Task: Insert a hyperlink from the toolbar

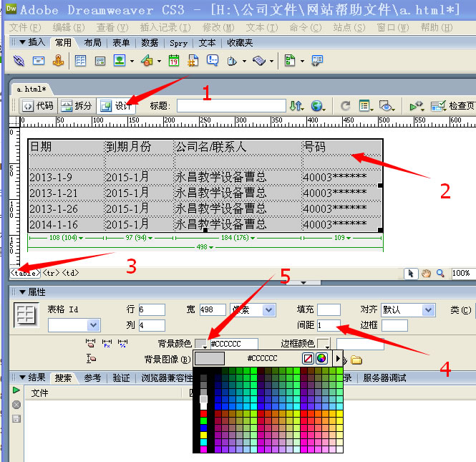Action: click(x=19, y=61)
